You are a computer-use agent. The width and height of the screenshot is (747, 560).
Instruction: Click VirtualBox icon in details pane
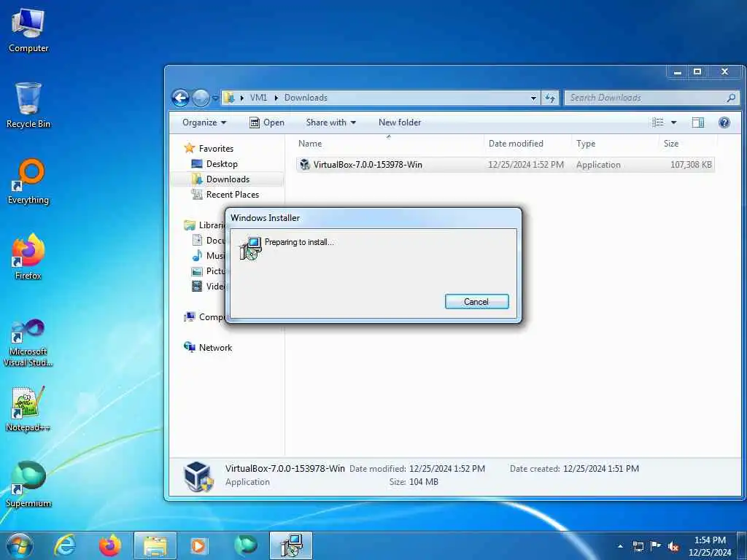point(198,476)
